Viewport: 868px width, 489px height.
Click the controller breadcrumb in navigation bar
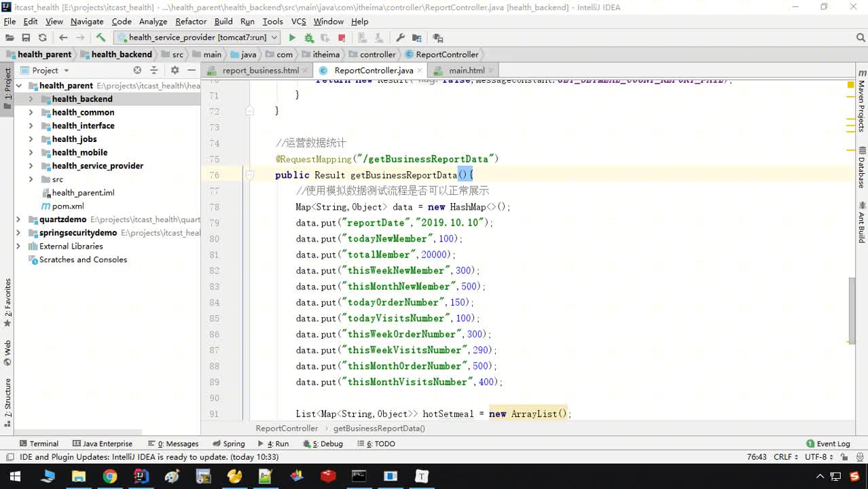[x=372, y=54]
